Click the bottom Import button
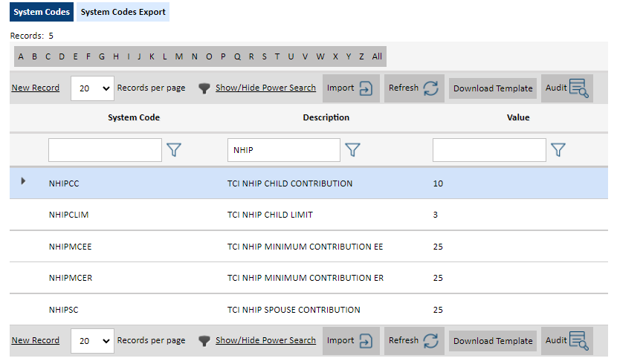This screenshot has width=617, height=364. (x=351, y=340)
